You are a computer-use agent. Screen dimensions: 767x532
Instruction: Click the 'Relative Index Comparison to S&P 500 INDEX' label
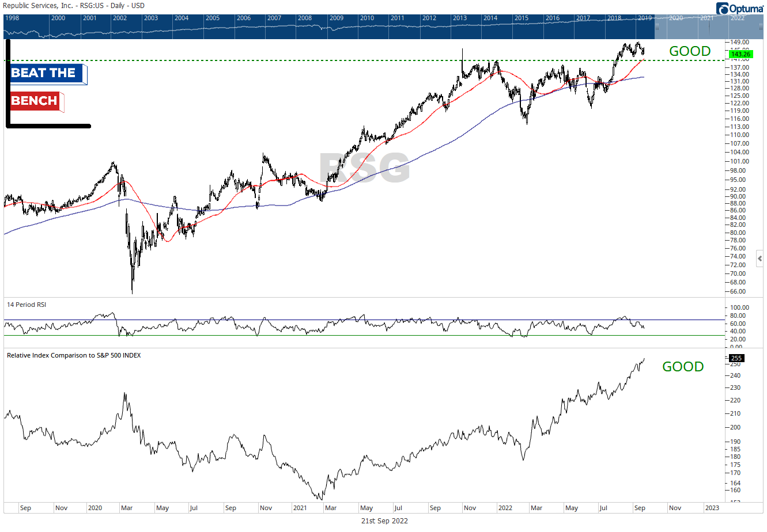[74, 355]
